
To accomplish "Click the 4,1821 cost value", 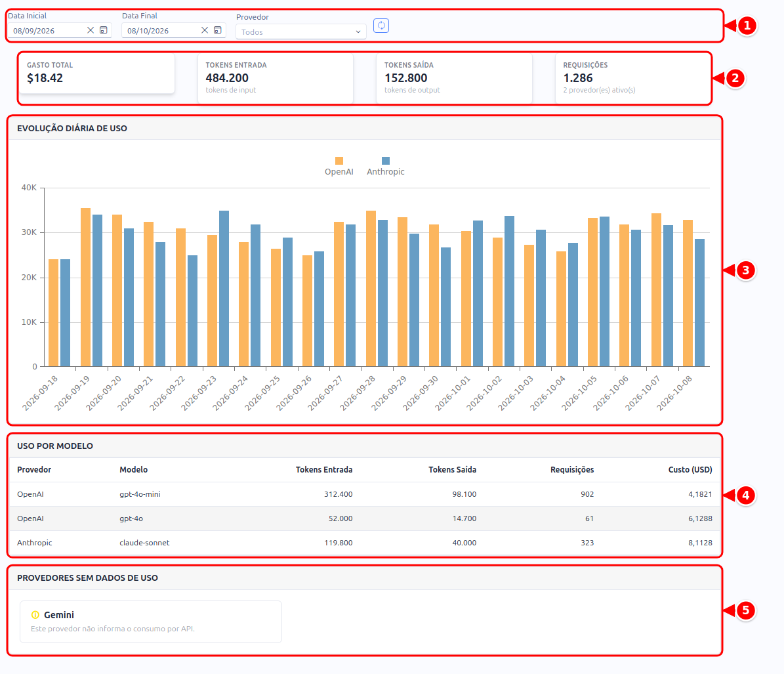I will pyautogui.click(x=700, y=494).
